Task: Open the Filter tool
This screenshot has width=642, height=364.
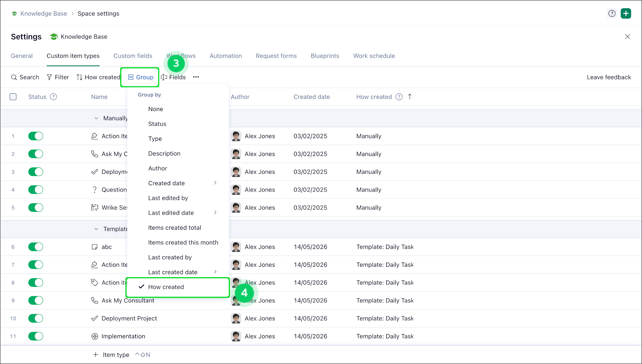Action: [x=58, y=77]
